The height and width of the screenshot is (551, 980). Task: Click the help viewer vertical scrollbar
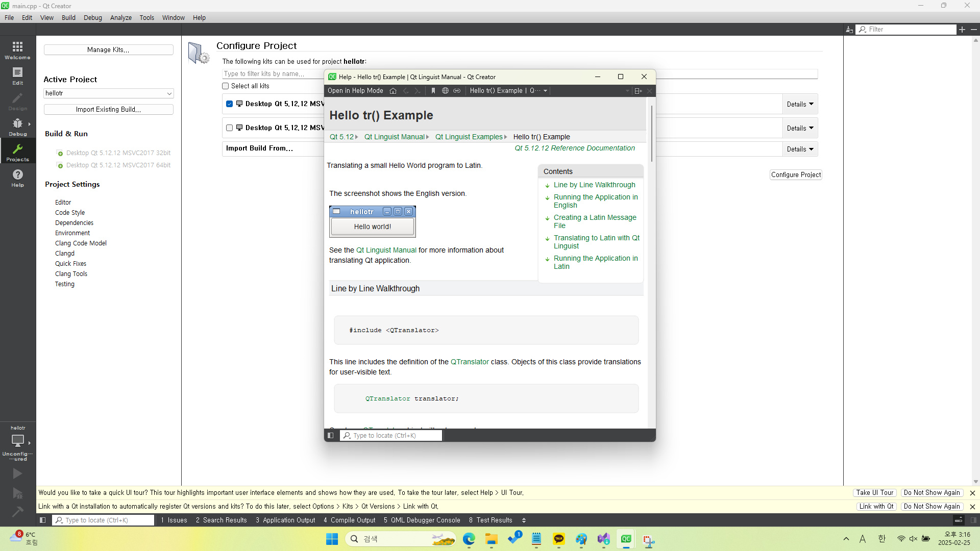point(651,133)
